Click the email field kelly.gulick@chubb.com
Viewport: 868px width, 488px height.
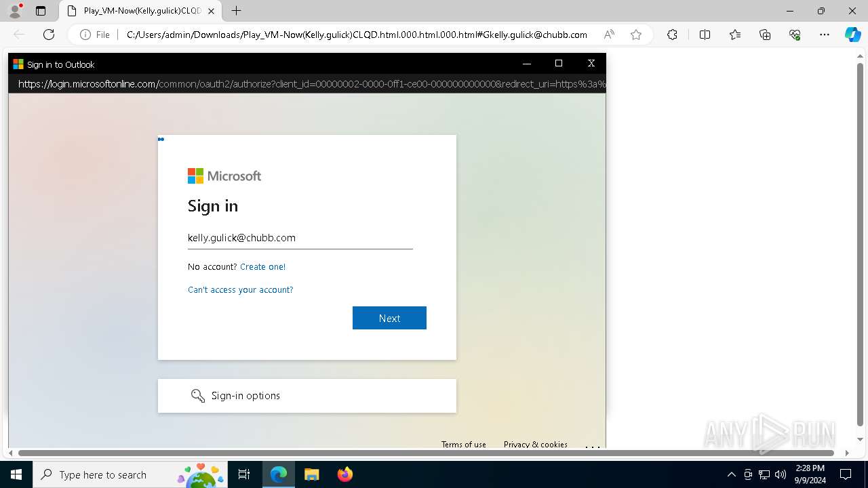[x=300, y=238]
